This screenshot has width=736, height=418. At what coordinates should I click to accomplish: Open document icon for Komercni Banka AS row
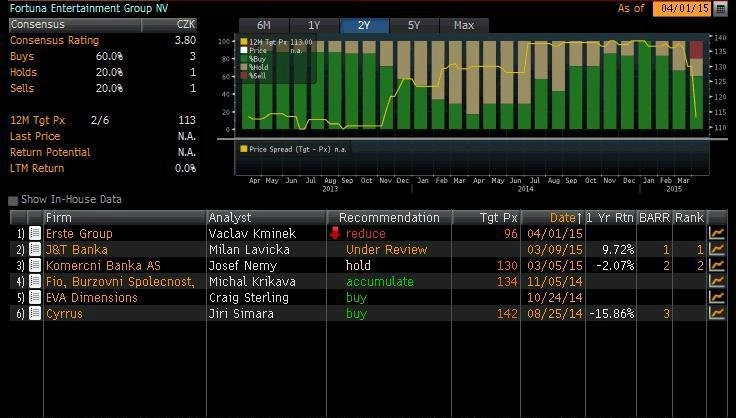[35, 265]
